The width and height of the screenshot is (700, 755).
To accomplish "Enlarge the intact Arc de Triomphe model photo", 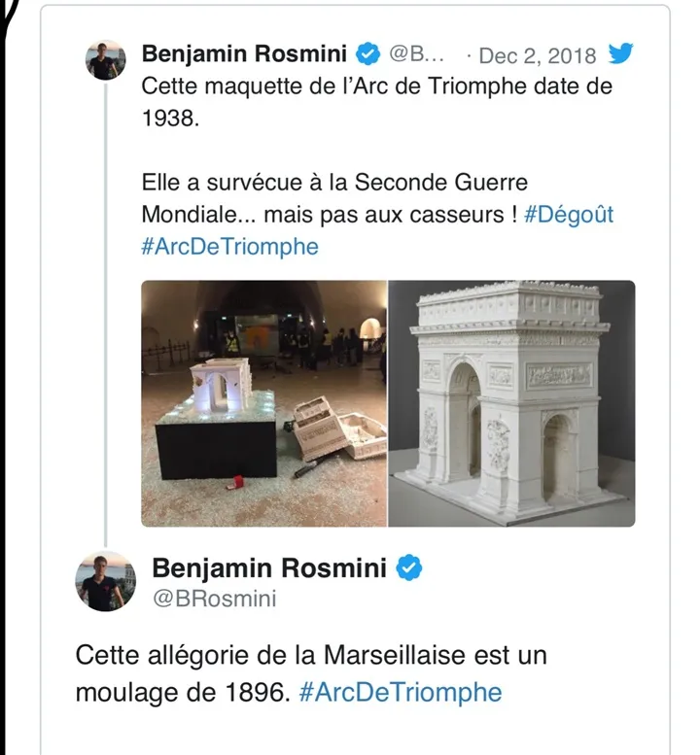I will click(x=511, y=403).
